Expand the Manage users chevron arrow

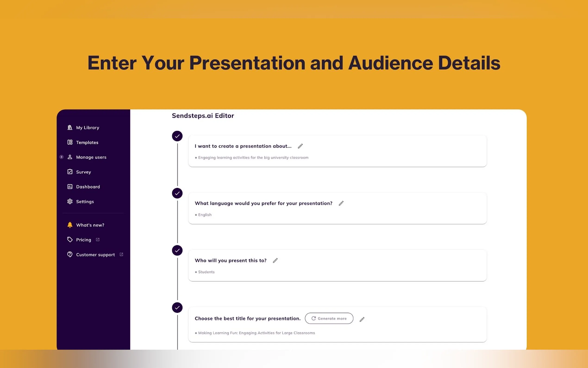pos(62,157)
